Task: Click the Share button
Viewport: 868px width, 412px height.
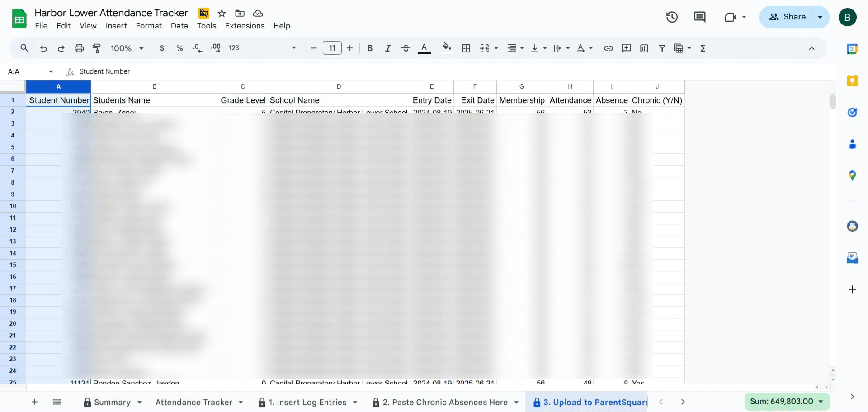Action: 787,17
